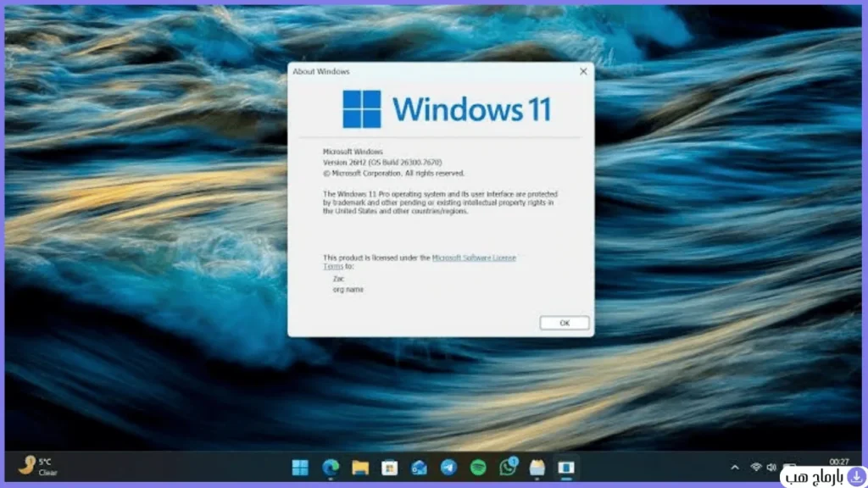This screenshot has width=868, height=488.
Task: Open the weather widget showing 5°C Clear
Action: click(37, 466)
